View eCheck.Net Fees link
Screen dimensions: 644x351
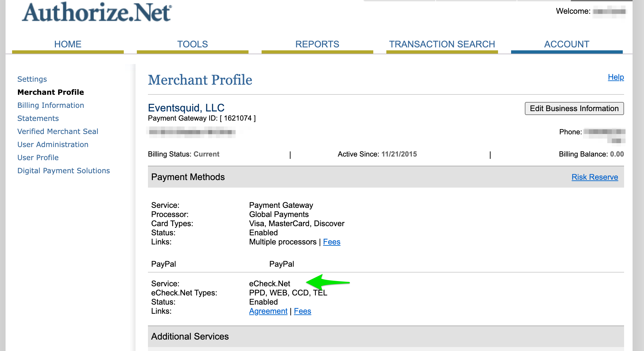tap(302, 311)
